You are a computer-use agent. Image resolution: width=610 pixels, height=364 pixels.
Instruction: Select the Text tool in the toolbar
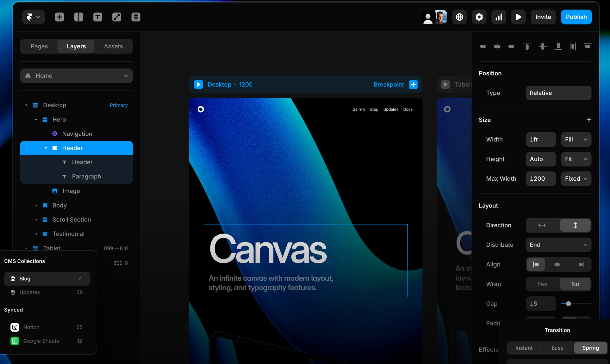tap(97, 17)
